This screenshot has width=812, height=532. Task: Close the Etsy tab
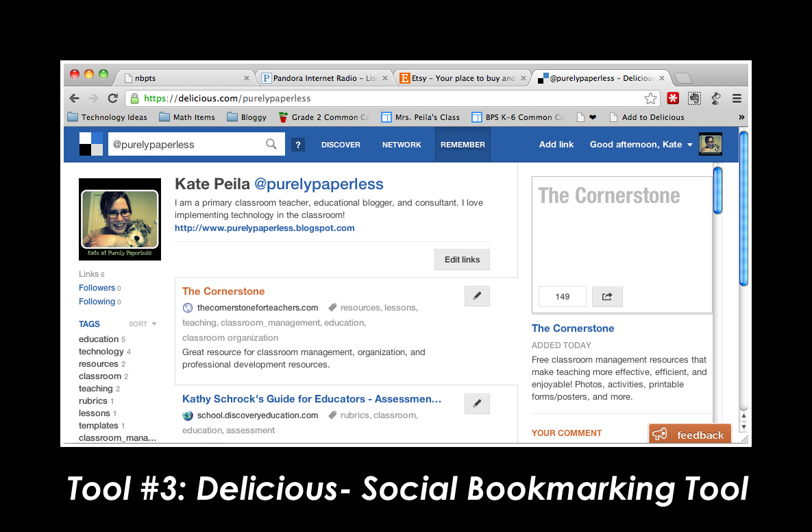[523, 78]
